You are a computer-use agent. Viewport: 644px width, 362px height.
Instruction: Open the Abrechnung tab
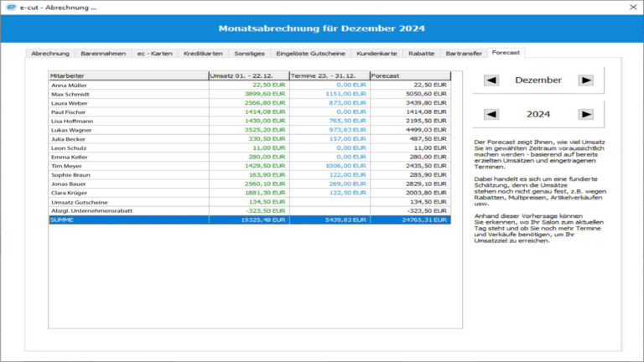point(50,54)
